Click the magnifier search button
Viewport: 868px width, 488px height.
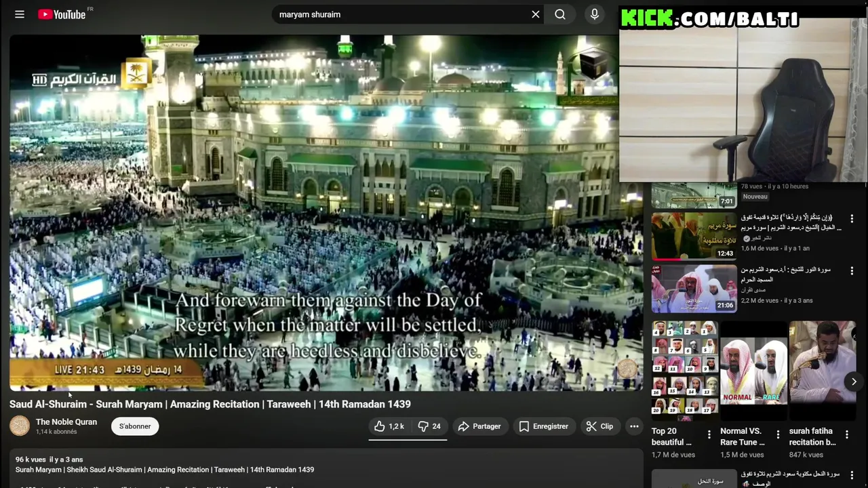[x=560, y=14]
